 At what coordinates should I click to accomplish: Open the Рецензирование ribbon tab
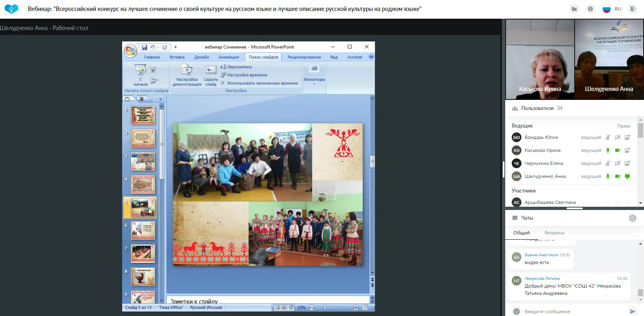[x=304, y=57]
